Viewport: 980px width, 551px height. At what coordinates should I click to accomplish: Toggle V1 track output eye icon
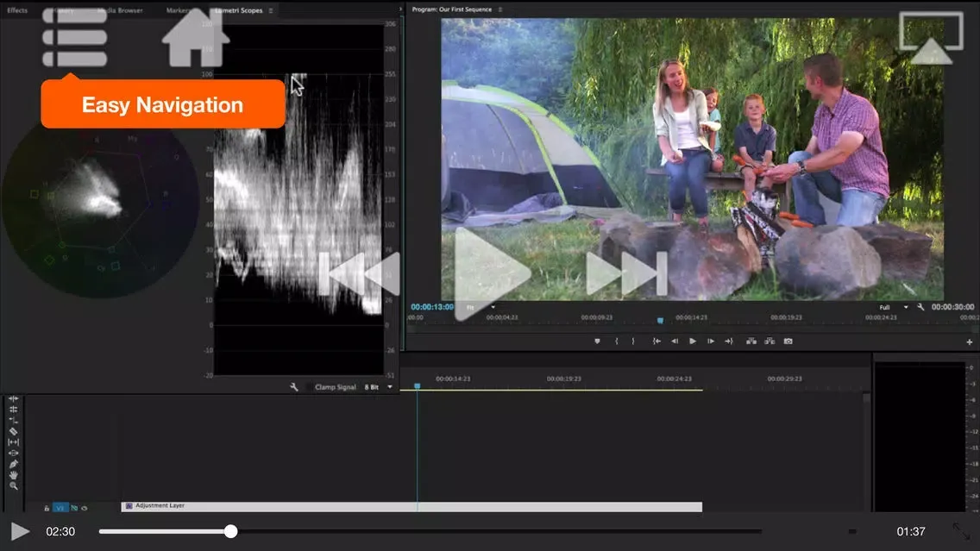[85, 508]
